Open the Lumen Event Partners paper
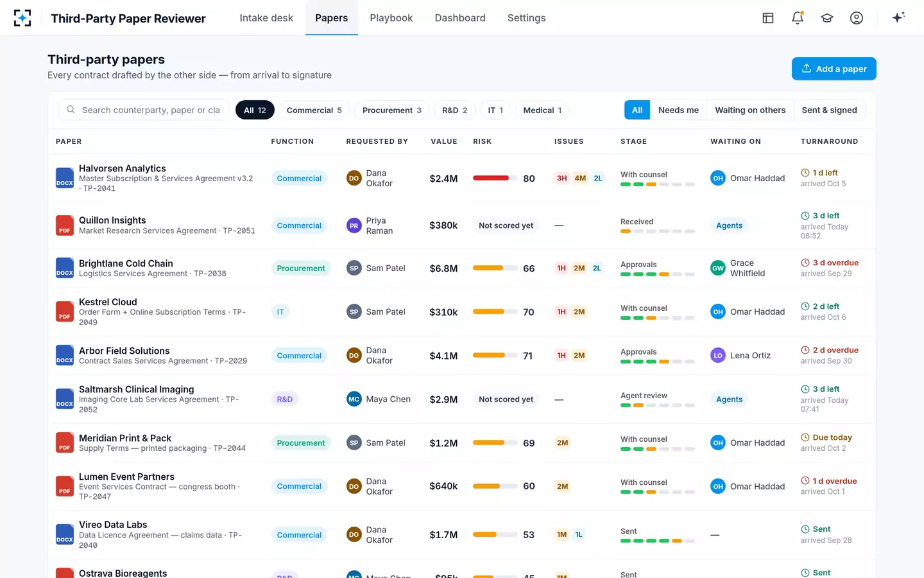The image size is (924, 578). click(126, 477)
